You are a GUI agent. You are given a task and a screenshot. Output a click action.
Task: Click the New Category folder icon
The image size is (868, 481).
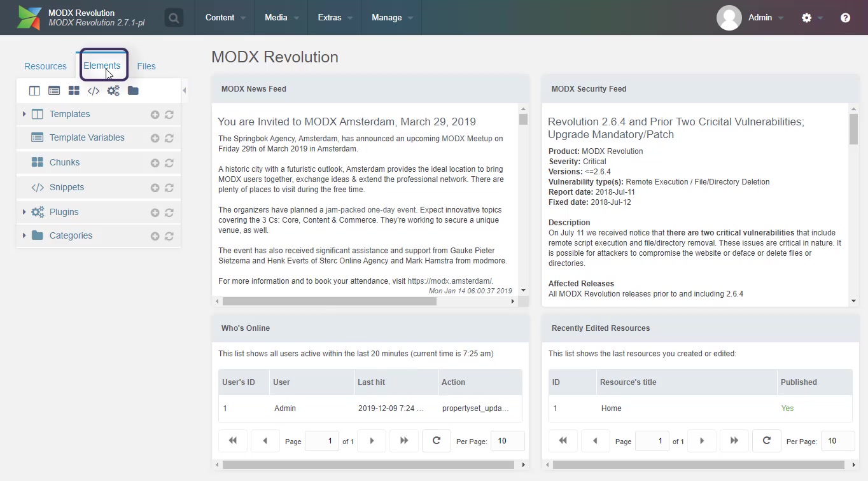click(x=133, y=91)
